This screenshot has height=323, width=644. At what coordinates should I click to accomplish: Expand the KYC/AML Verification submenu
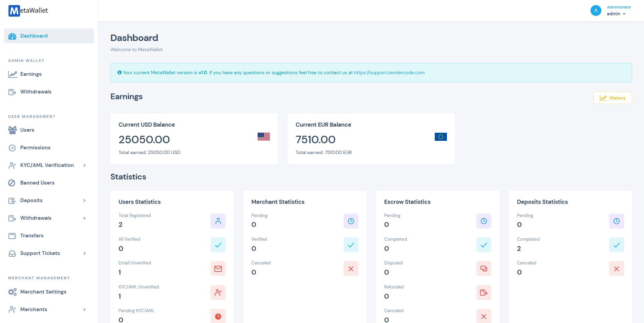point(84,165)
